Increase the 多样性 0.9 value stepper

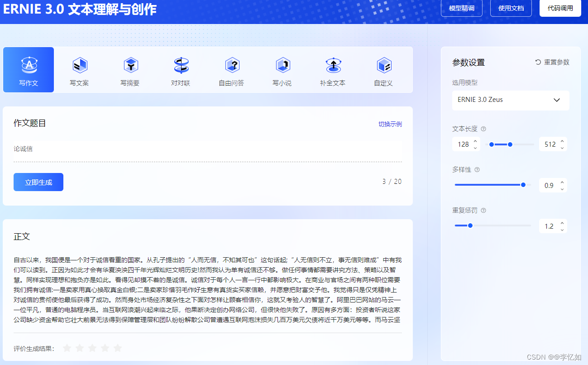click(x=562, y=182)
